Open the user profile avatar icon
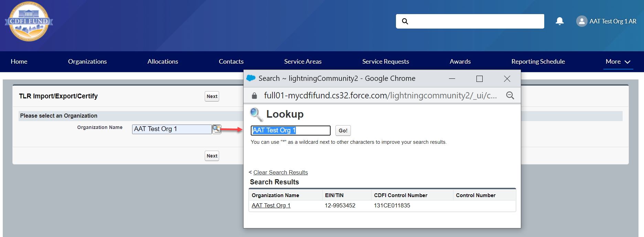644x237 pixels. tap(581, 21)
